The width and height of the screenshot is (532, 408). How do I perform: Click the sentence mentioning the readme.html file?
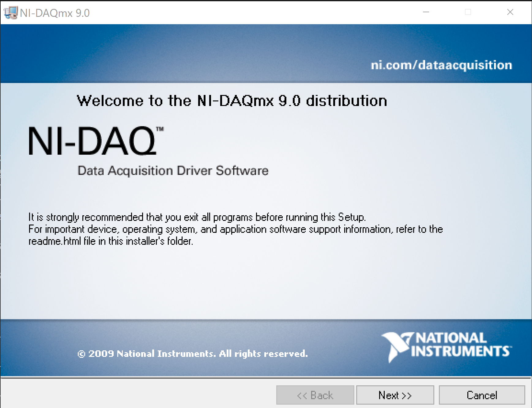click(x=236, y=235)
